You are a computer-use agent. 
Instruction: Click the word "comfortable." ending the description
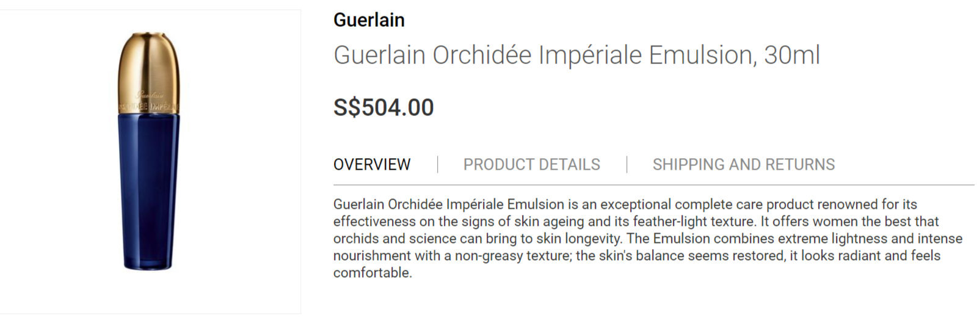pos(372,273)
